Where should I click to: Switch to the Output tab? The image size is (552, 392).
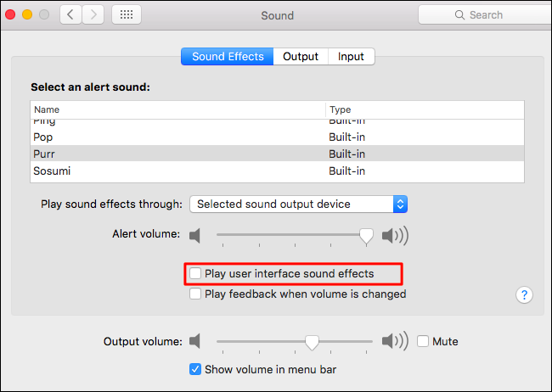click(x=301, y=57)
